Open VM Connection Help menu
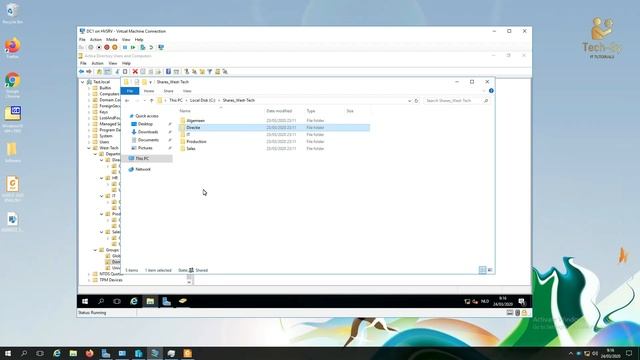Viewport: 640px width, 360px height. [x=139, y=40]
